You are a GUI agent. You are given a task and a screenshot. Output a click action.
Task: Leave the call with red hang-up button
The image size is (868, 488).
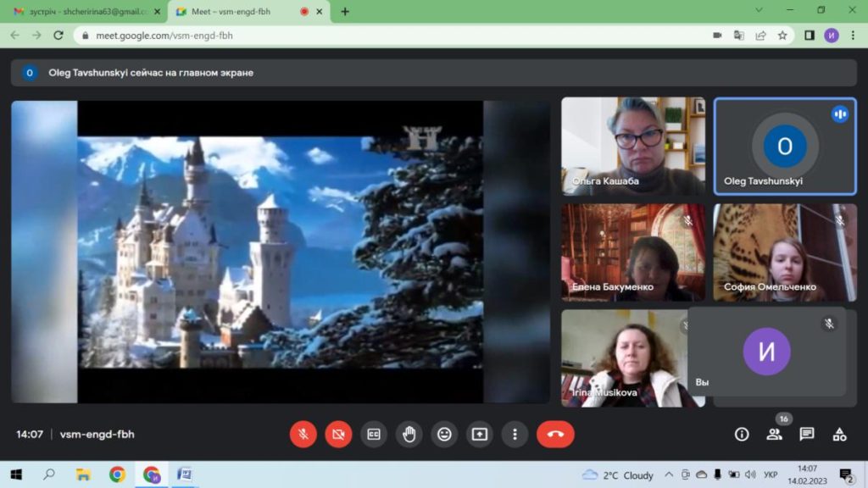555,435
